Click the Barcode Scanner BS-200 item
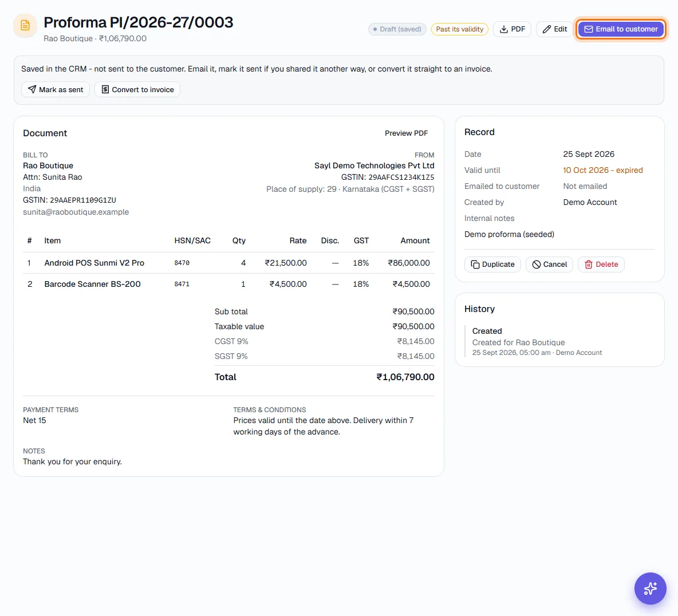Viewport: 678px width, 616px height. (x=92, y=284)
